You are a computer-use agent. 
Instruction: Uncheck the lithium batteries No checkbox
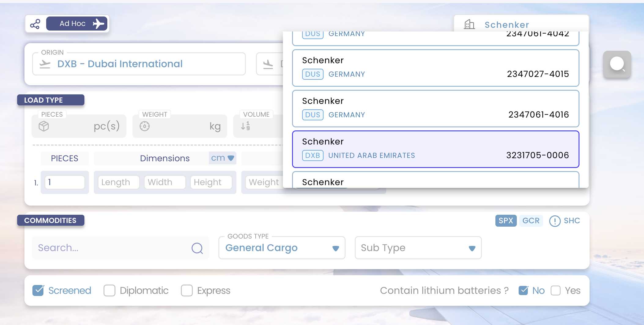(x=524, y=290)
